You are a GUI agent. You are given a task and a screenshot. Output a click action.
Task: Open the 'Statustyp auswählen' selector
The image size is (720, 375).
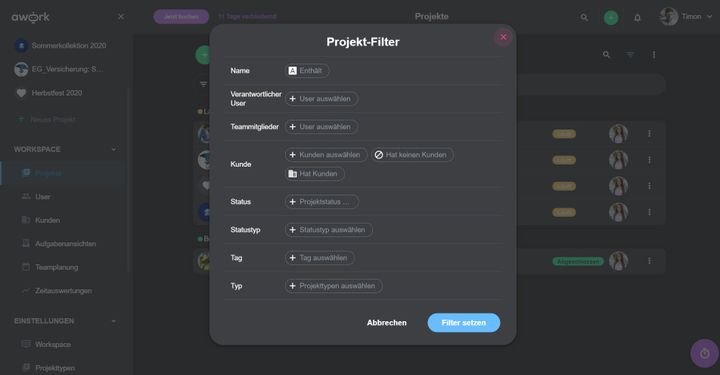coord(328,229)
